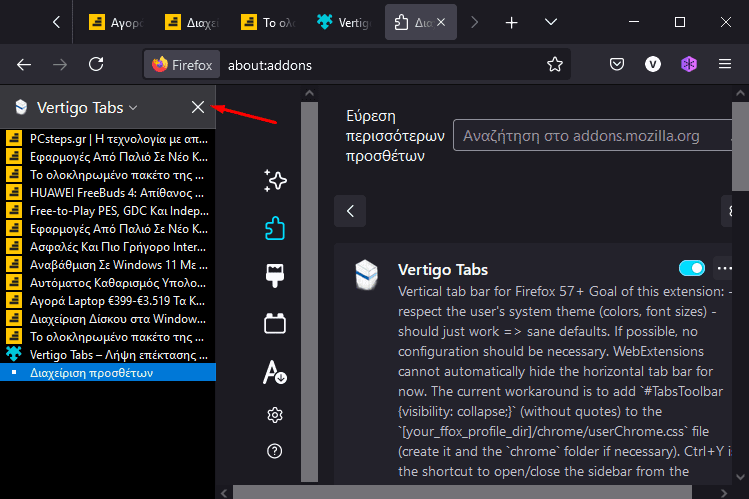
Task: Click horizontal scrollbar left arrow
Action: coord(224,493)
